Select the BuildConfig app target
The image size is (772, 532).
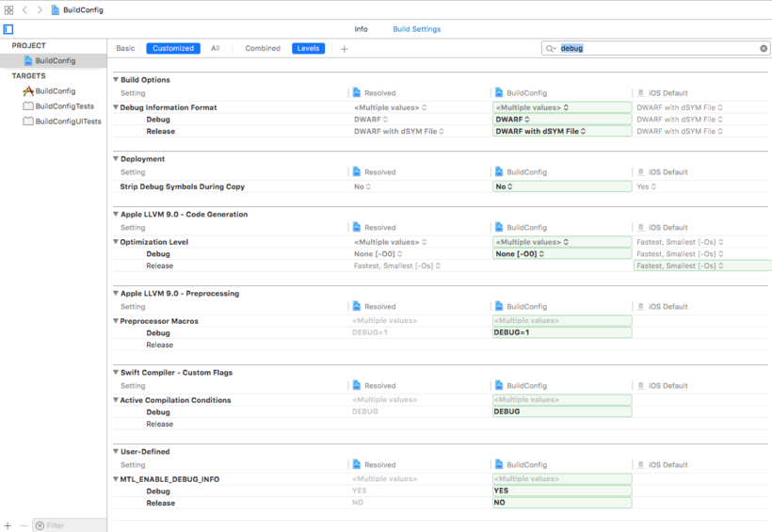pyautogui.click(x=49, y=91)
